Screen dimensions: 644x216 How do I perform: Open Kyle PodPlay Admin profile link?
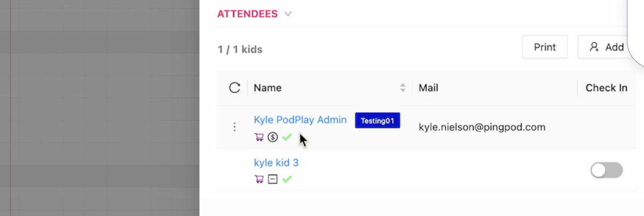300,120
